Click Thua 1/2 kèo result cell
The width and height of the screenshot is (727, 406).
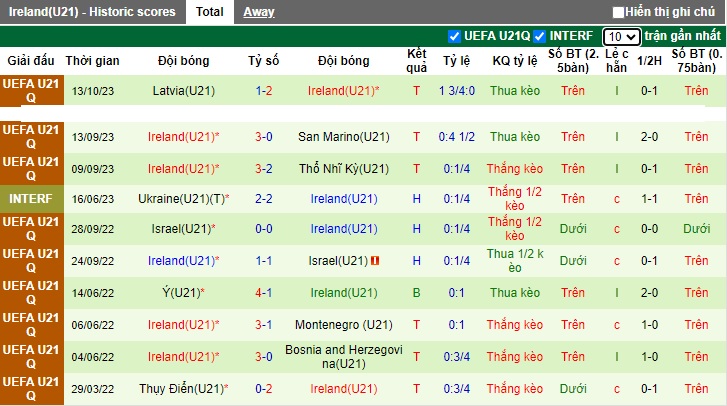coord(515,261)
